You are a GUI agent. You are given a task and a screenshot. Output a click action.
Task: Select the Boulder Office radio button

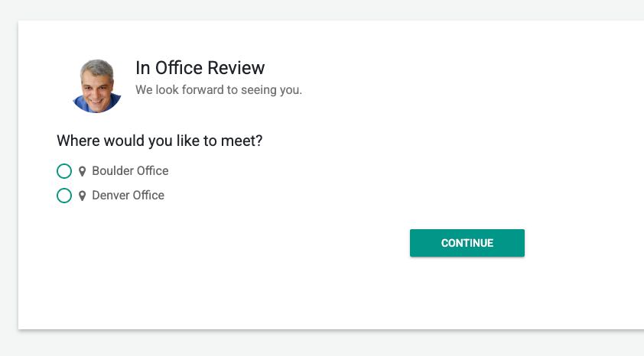(x=64, y=171)
